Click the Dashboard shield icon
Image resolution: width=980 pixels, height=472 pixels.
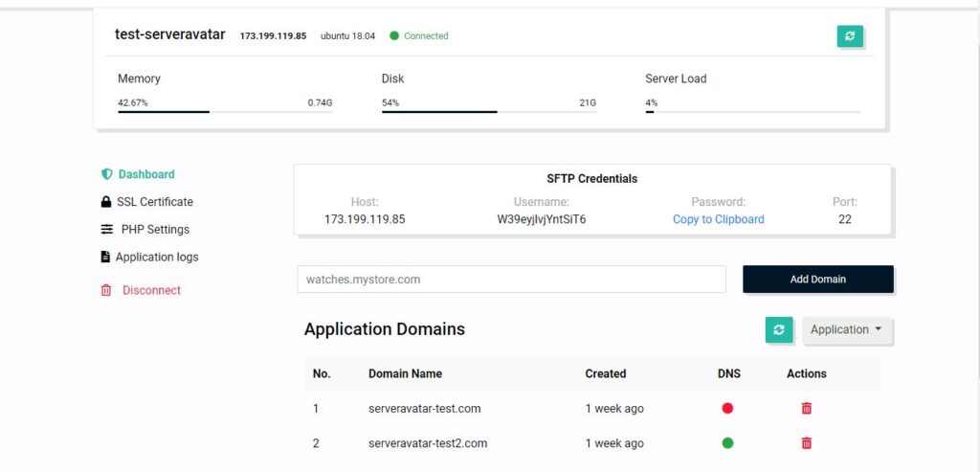(x=107, y=174)
